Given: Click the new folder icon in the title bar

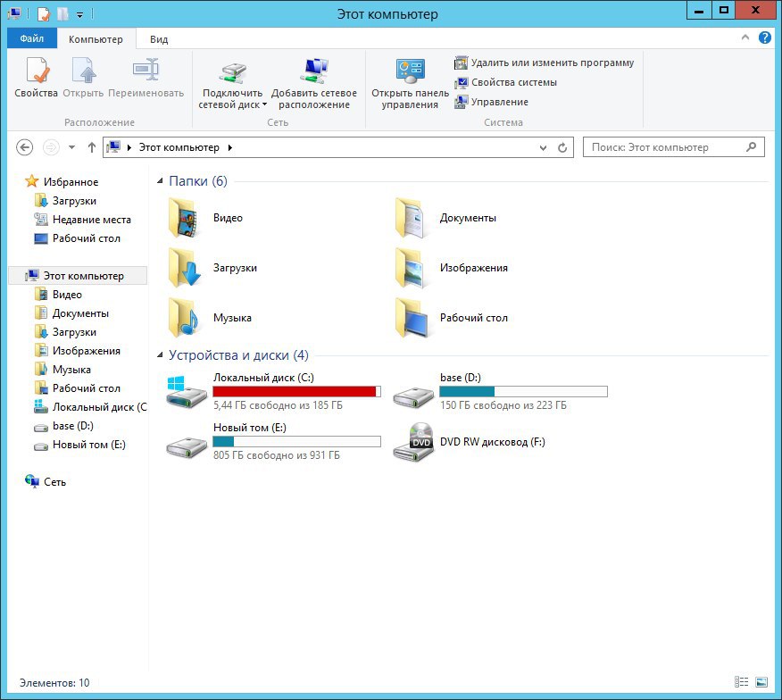Looking at the screenshot, I should pyautogui.click(x=63, y=14).
